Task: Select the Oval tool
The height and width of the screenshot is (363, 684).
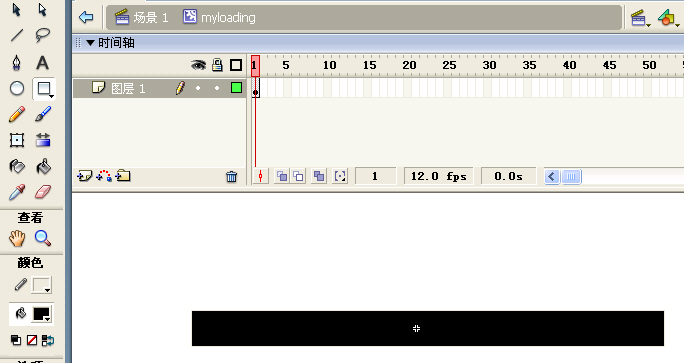Action: 17,89
